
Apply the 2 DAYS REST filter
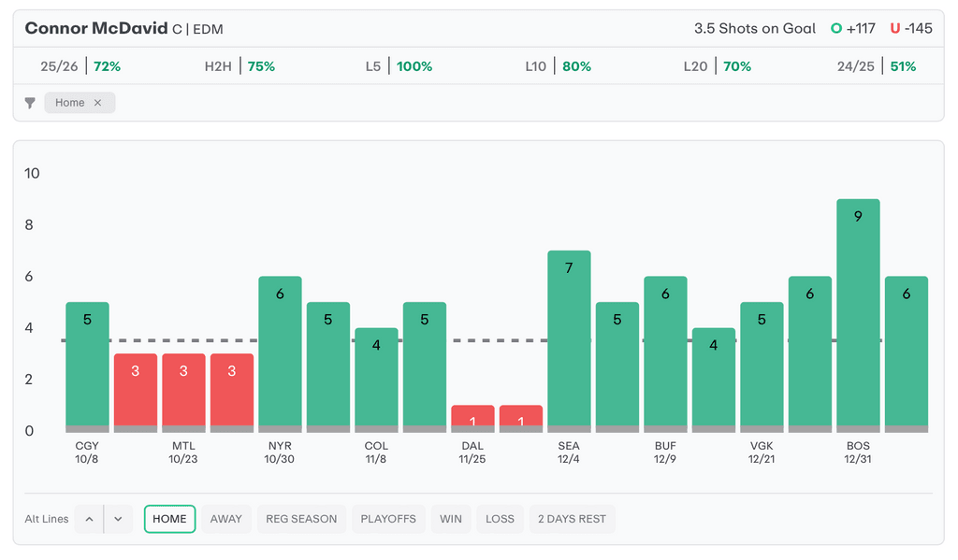point(572,519)
